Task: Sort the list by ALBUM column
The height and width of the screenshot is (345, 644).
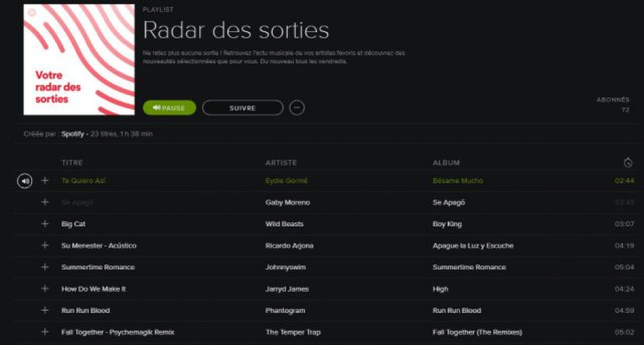Action: pyautogui.click(x=446, y=163)
